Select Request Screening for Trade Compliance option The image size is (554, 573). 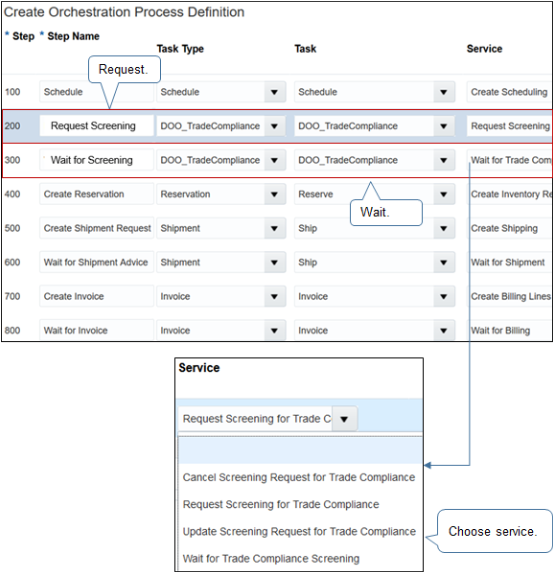click(x=281, y=504)
